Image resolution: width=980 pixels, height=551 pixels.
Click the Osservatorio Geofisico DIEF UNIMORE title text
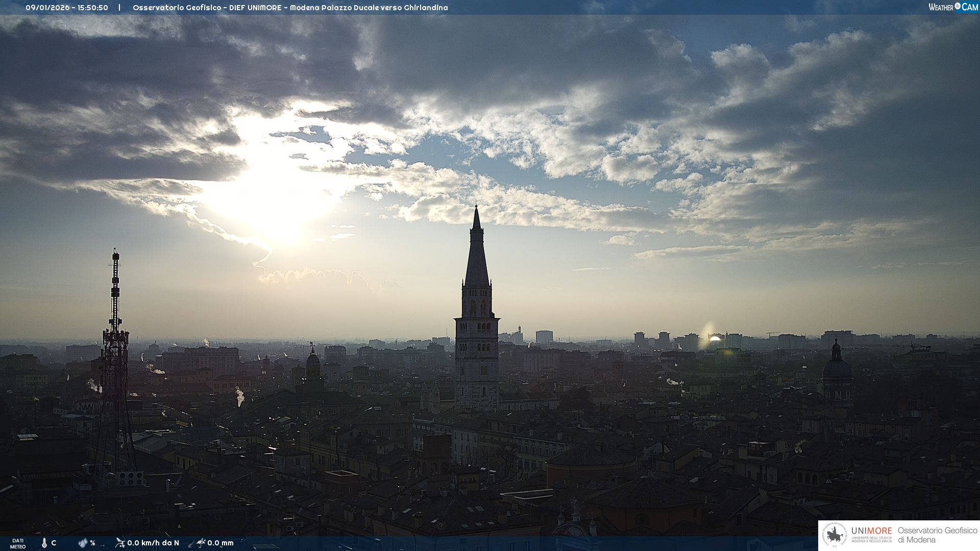(290, 8)
